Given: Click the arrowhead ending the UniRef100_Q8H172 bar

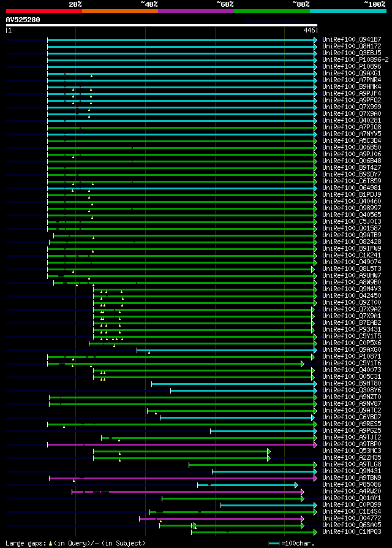Looking at the screenshot, I should [315, 47].
